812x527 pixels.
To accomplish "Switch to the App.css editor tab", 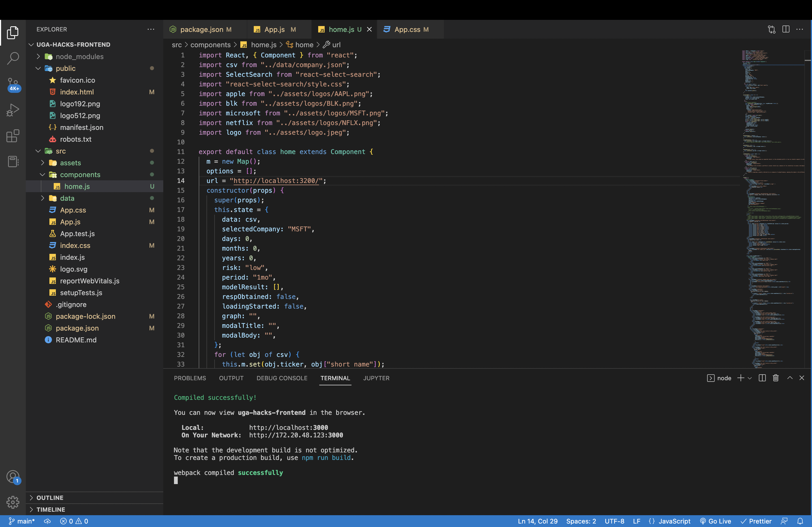I will point(407,29).
